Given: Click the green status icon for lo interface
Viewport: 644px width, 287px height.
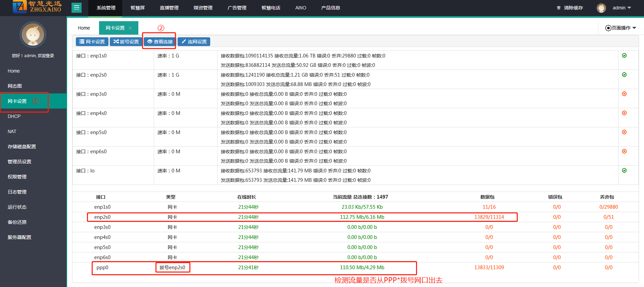Looking at the screenshot, I should pyautogui.click(x=624, y=170).
